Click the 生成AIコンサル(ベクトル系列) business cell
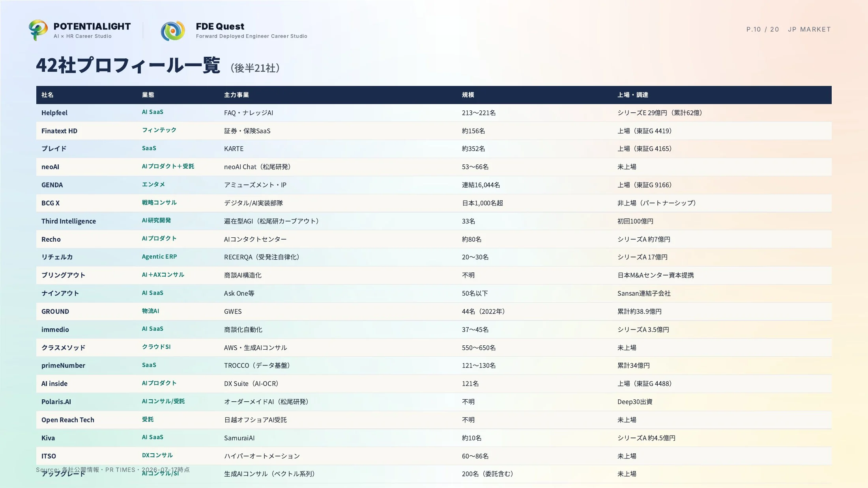This screenshot has height=488, width=868. (270, 474)
